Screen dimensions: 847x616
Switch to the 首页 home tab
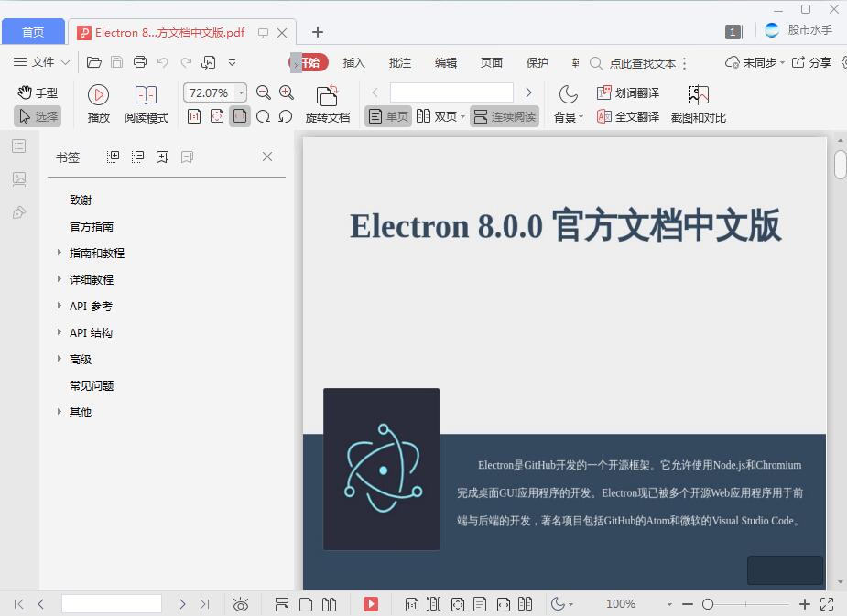click(33, 31)
